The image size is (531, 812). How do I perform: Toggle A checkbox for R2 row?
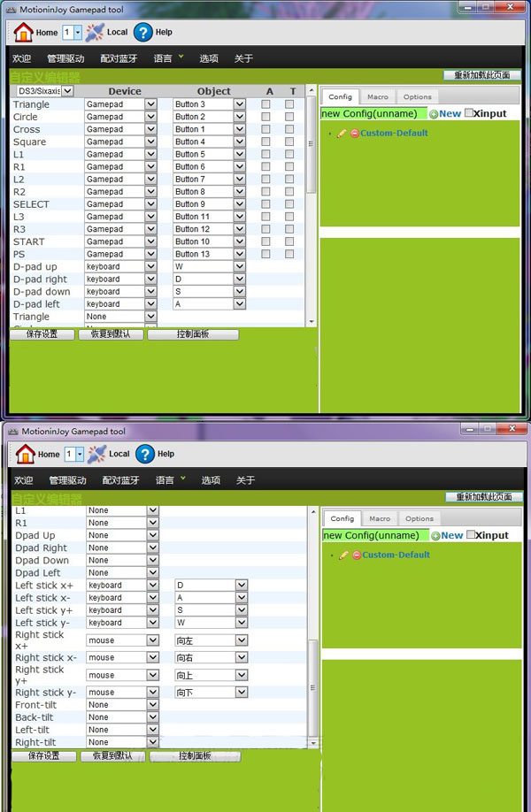tap(265, 192)
